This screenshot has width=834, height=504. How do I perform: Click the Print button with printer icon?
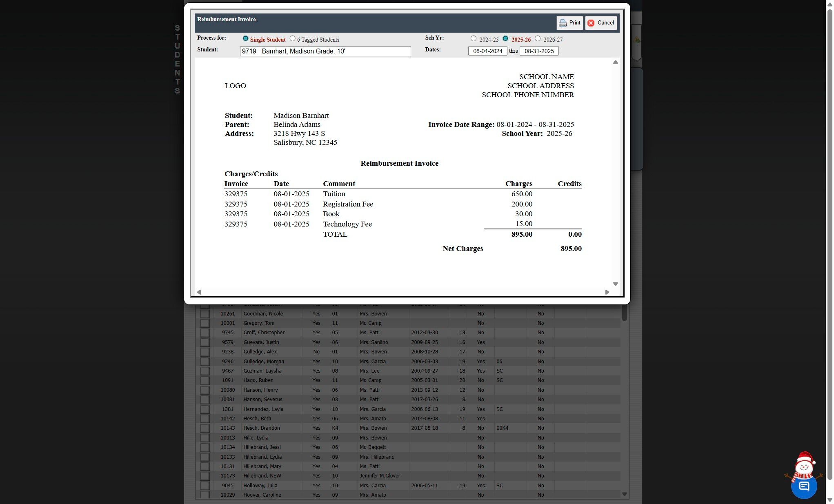pyautogui.click(x=569, y=23)
